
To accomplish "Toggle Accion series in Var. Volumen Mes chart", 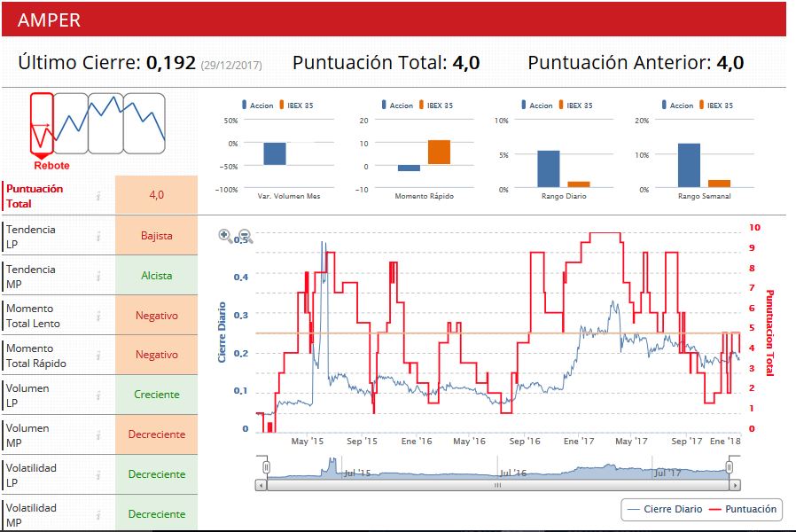I will point(258,106).
